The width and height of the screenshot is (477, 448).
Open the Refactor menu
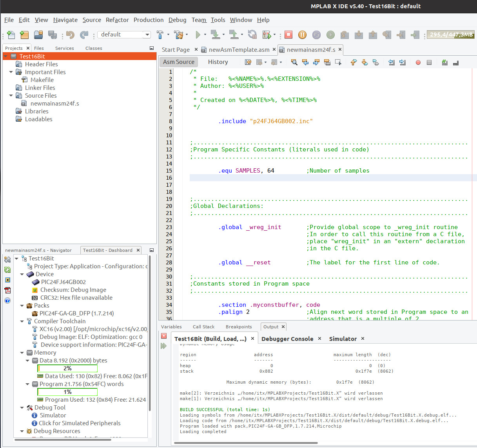pyautogui.click(x=117, y=20)
